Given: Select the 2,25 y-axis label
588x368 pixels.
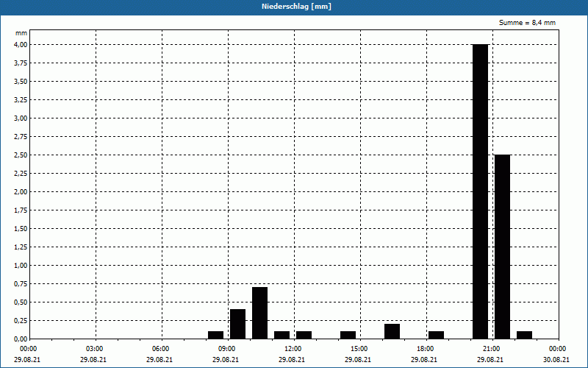Looking at the screenshot, I should (21, 174).
